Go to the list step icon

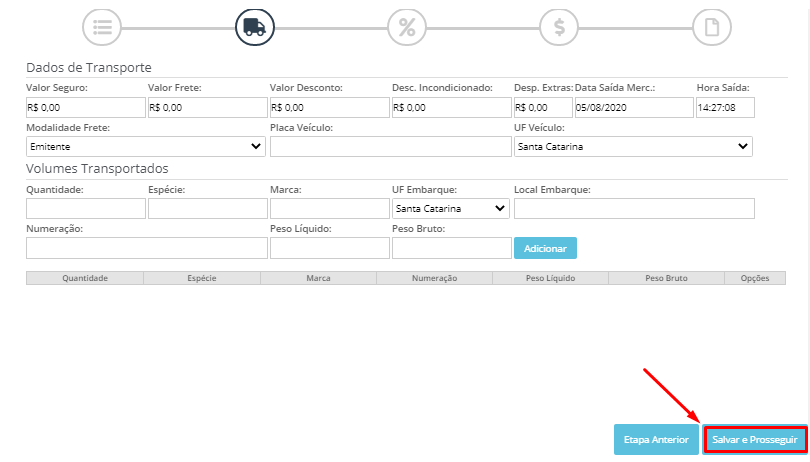click(102, 27)
